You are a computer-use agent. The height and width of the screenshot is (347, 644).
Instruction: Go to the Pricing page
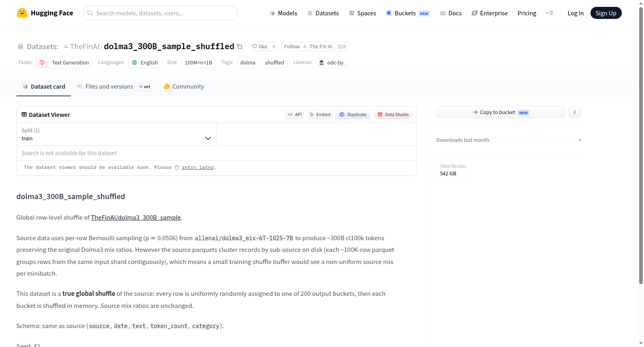(527, 13)
